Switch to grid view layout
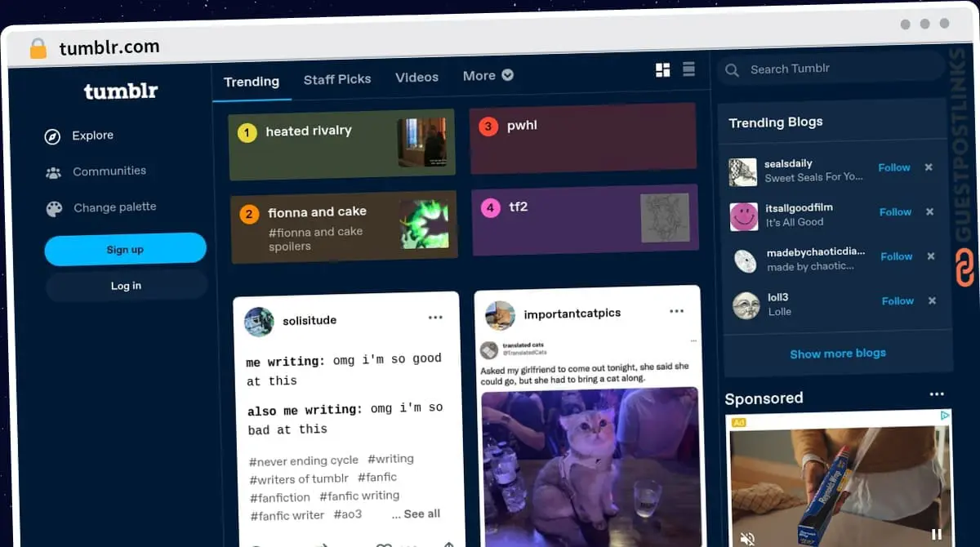The height and width of the screenshot is (547, 980). (x=662, y=70)
